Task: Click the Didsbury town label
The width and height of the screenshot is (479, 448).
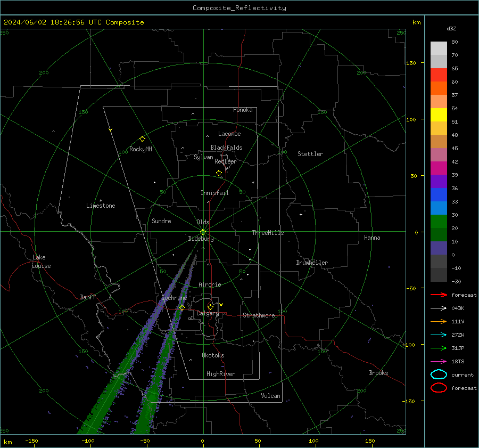Action: [201, 239]
